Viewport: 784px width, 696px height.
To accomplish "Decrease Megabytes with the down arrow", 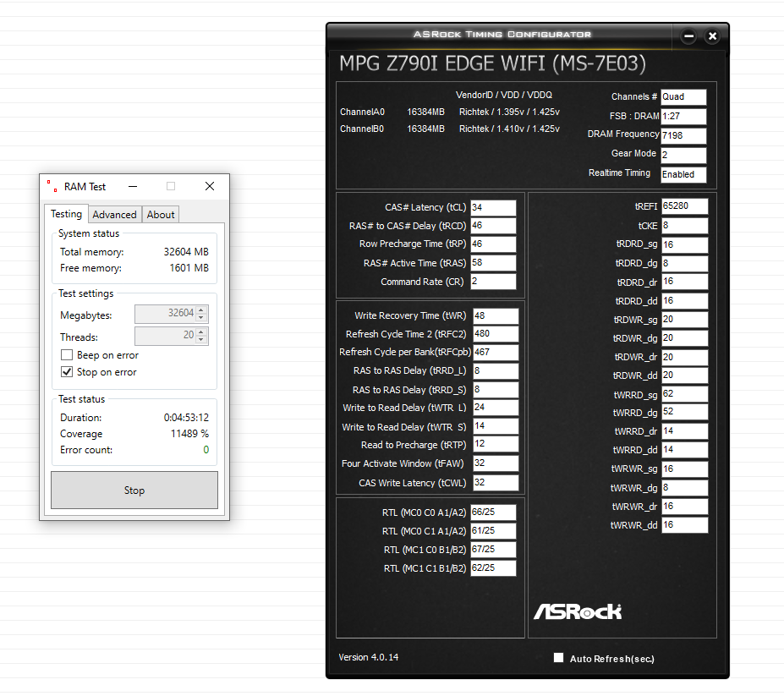I will point(201,318).
